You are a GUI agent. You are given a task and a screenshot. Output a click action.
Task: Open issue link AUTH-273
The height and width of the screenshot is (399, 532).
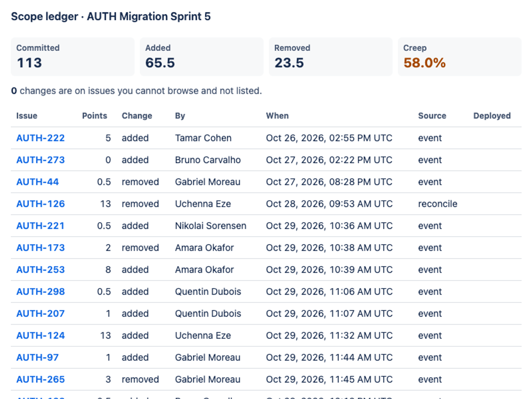pyautogui.click(x=40, y=160)
